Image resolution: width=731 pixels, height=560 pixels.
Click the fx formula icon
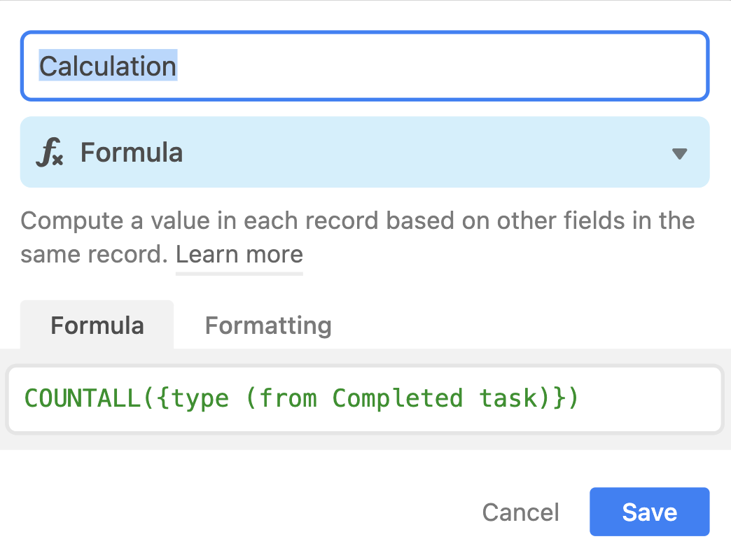pyautogui.click(x=50, y=153)
